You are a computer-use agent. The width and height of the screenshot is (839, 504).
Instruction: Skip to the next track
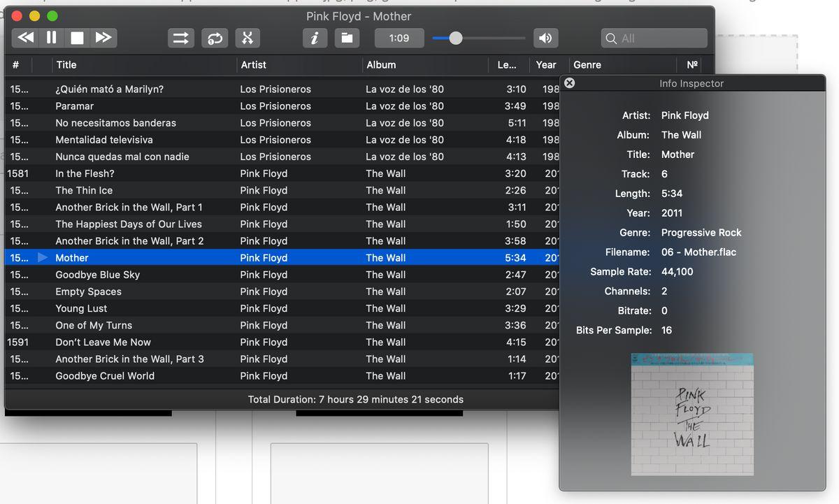tap(103, 38)
